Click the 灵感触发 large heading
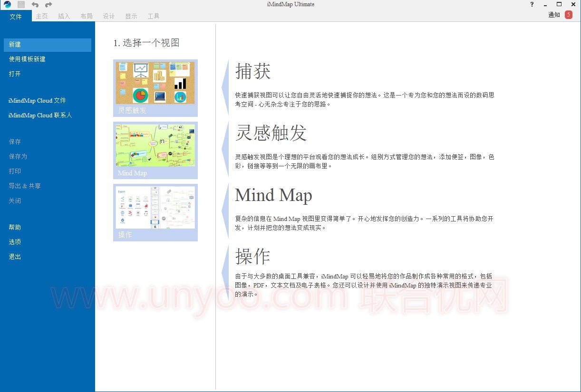The height and width of the screenshot is (392, 581). [271, 133]
